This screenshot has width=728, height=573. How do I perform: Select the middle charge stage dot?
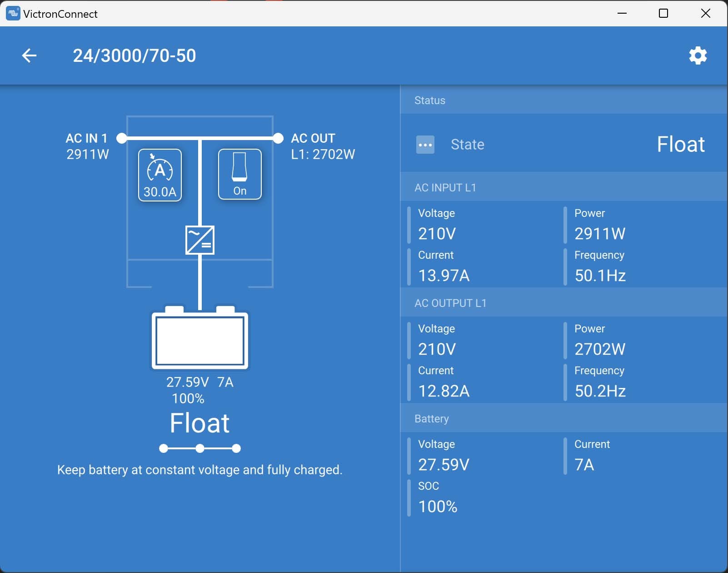(x=200, y=449)
